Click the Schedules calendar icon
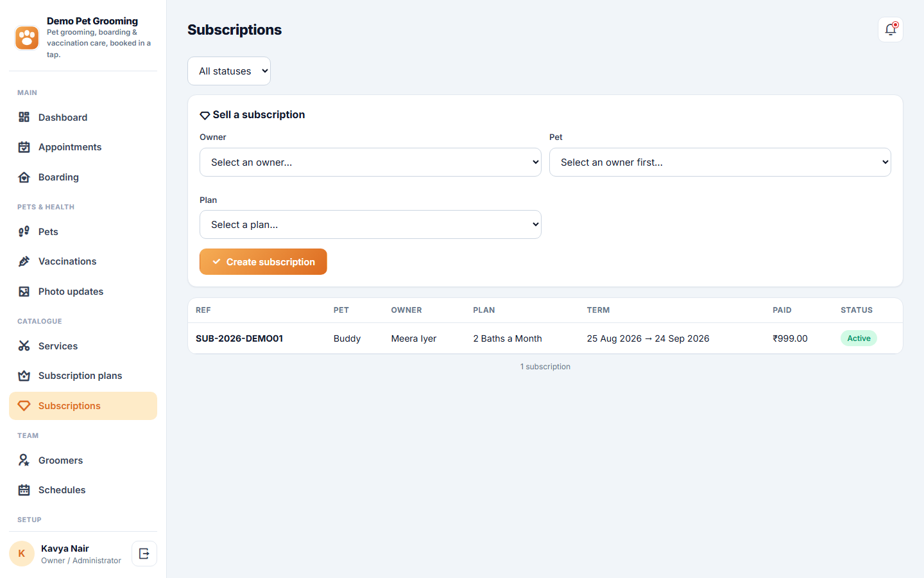Viewport: 924px width, 578px height. [24, 490]
